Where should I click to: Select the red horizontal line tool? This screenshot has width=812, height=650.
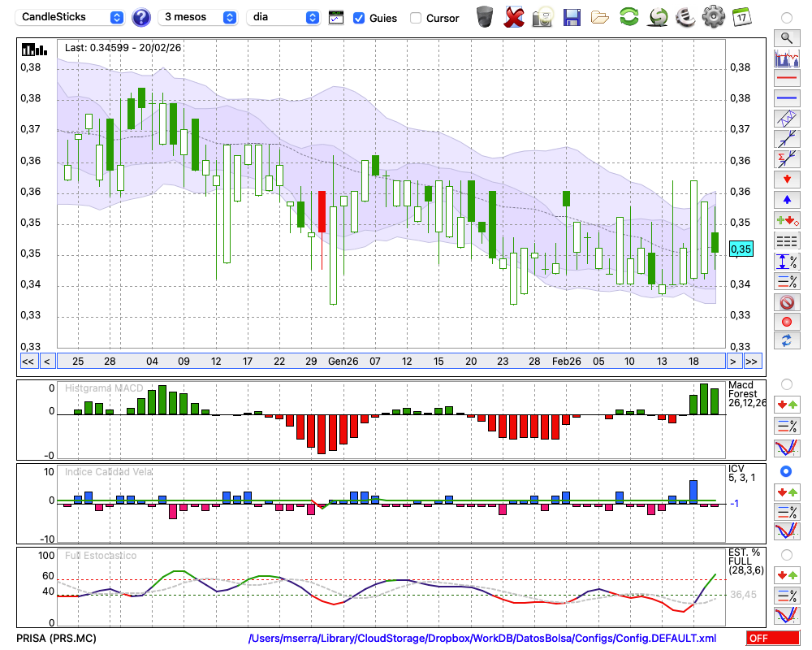785,79
